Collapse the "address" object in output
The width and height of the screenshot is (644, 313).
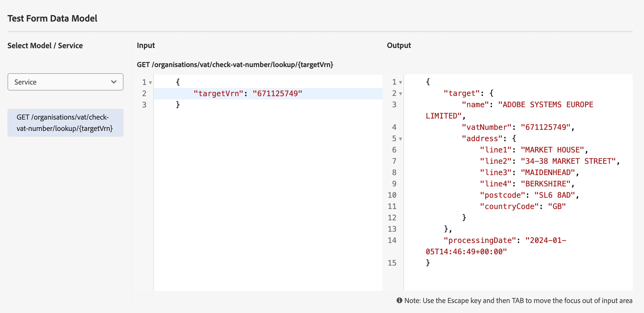pos(400,139)
